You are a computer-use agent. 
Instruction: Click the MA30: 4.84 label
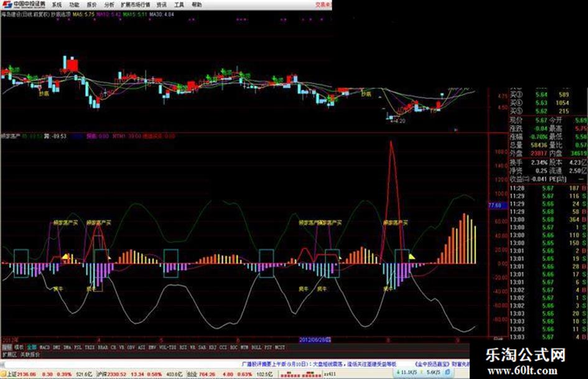(162, 14)
